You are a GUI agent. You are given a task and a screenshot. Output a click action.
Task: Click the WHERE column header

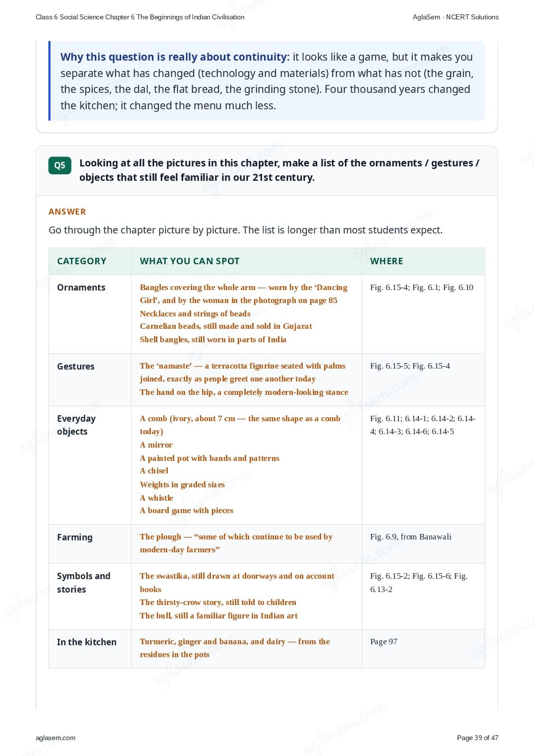tap(387, 261)
